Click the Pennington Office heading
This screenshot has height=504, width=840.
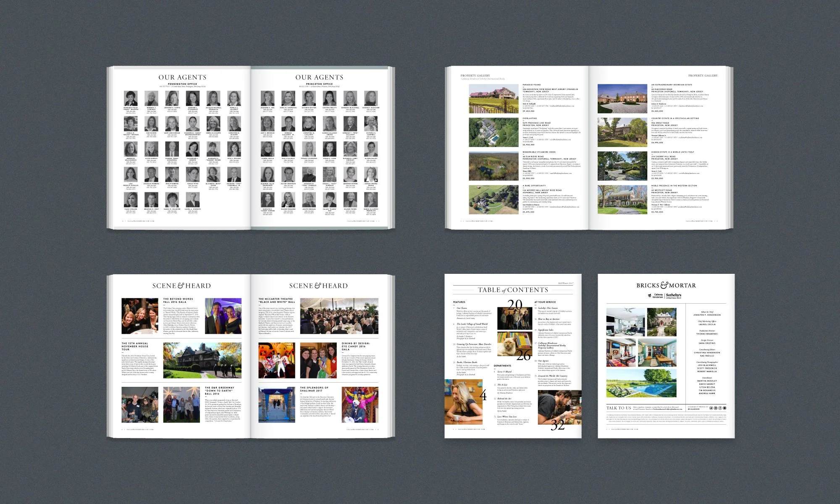(x=182, y=84)
